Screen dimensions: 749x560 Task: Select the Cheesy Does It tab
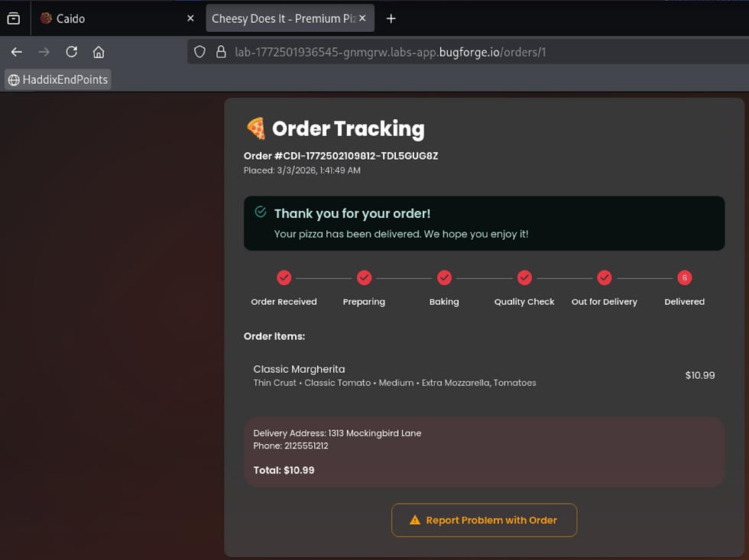pyautogui.click(x=283, y=18)
